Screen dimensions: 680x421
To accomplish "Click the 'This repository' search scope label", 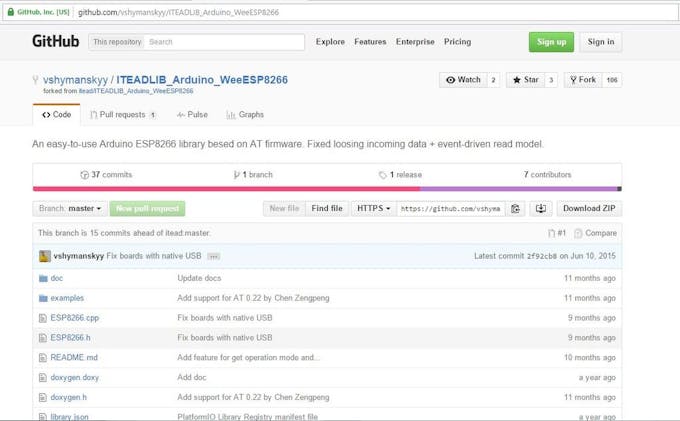I will 117,42.
